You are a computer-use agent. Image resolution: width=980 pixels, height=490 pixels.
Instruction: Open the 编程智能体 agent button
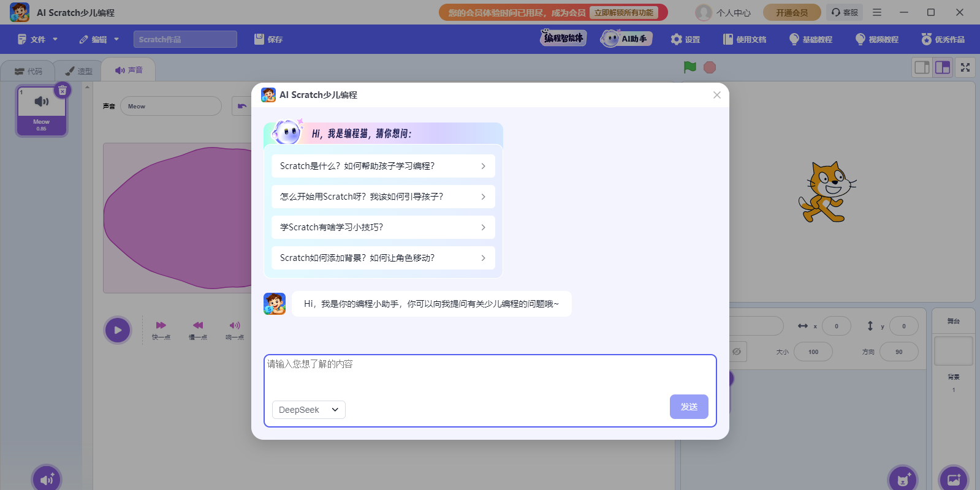(563, 38)
